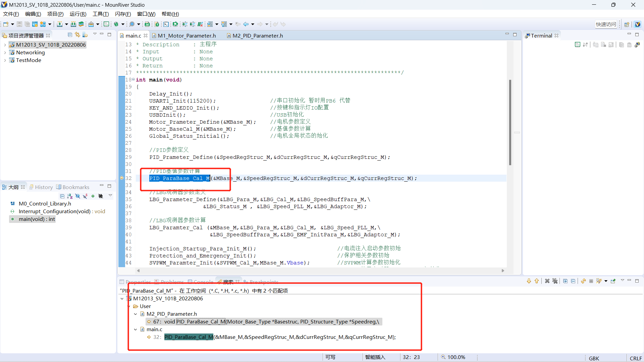This screenshot has width=644, height=362.
Task: Click the Shift Left outdent icon
Action: coord(192,24)
